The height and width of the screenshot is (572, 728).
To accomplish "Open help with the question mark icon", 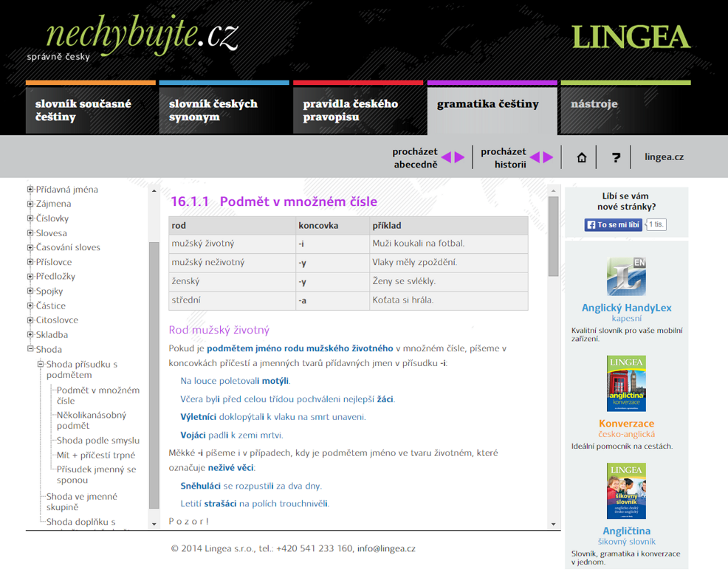I will point(616,158).
